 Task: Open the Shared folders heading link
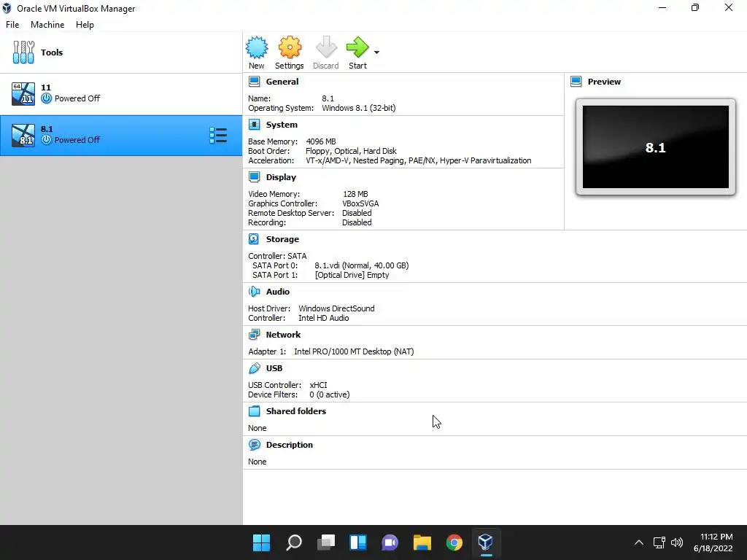296,411
